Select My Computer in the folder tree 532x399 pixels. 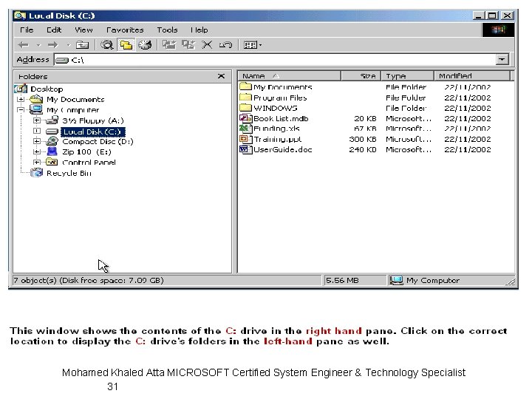click(x=72, y=110)
